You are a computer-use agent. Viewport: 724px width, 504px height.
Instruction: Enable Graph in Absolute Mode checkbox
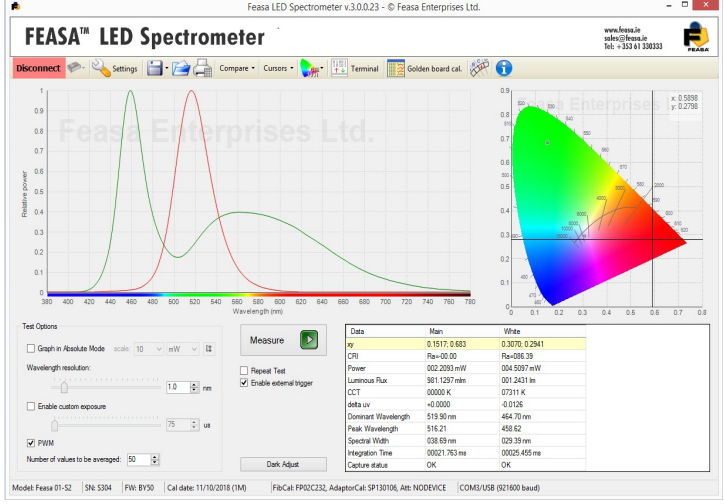[31, 348]
